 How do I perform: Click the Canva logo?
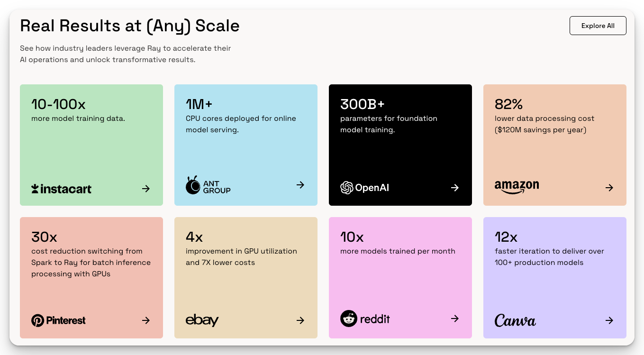515,320
